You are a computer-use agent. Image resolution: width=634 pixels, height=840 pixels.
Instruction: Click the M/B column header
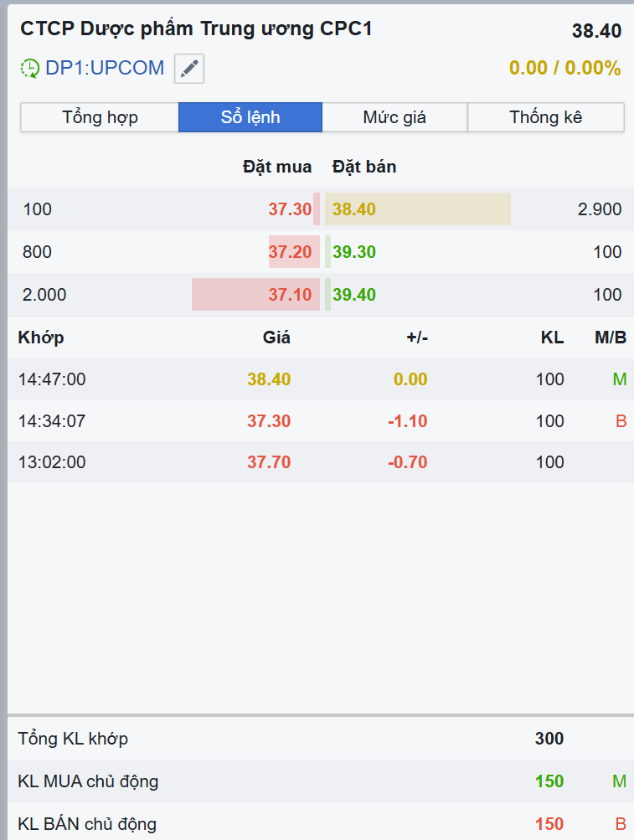(611, 338)
